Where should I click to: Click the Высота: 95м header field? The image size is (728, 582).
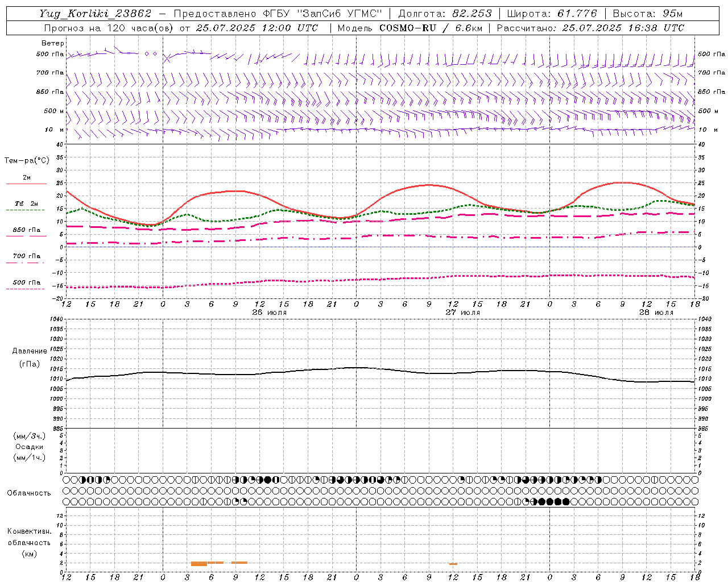pyautogui.click(x=648, y=14)
